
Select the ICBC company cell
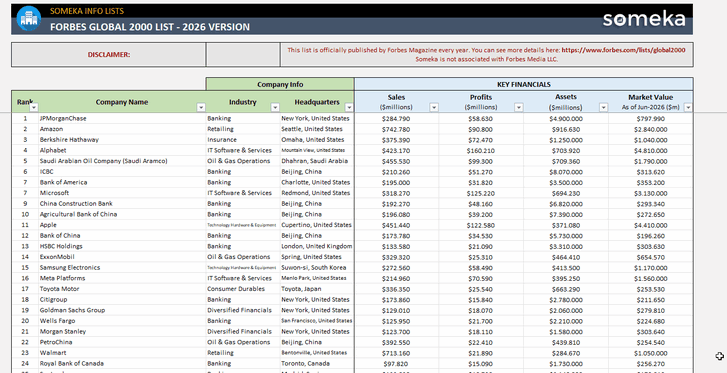122,172
